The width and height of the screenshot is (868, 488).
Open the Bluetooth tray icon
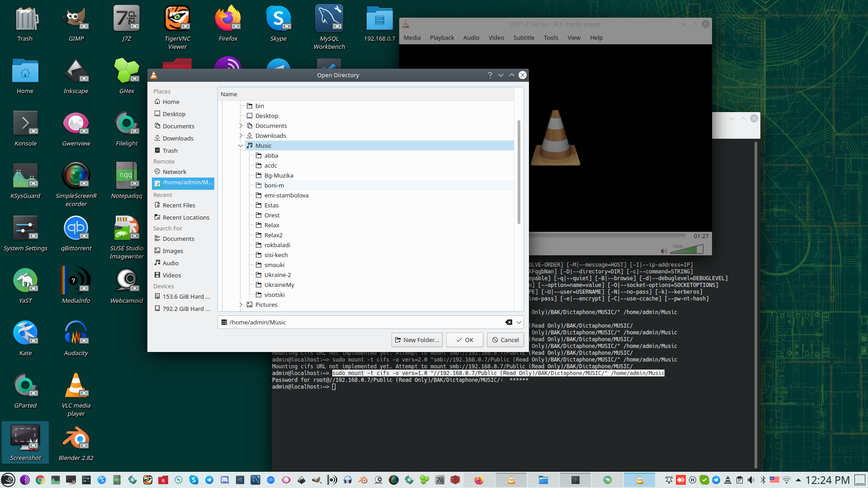coord(763,480)
